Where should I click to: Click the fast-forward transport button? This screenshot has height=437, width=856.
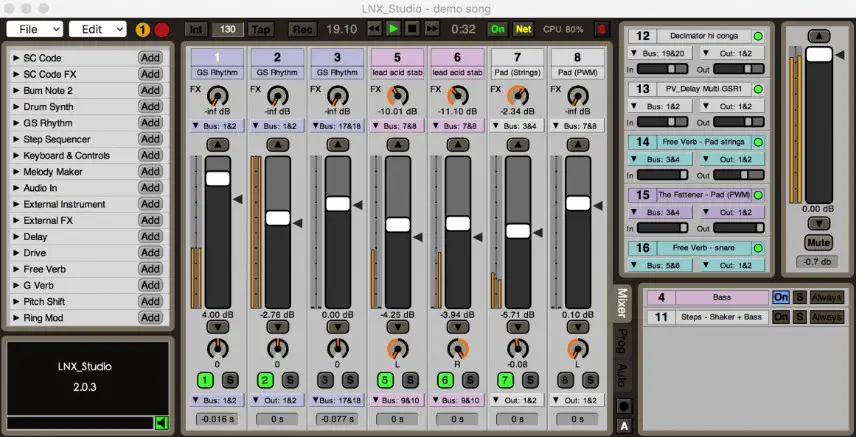pos(431,29)
